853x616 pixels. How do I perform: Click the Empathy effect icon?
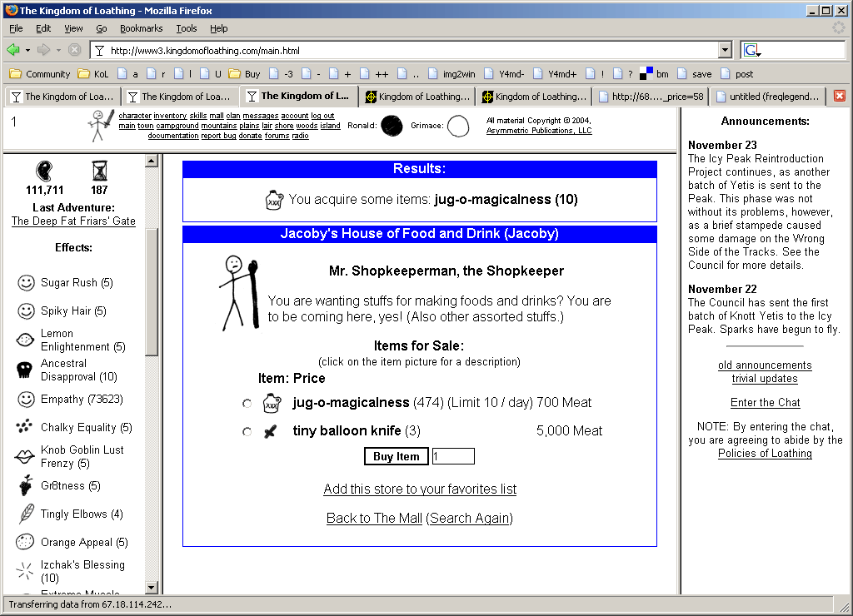point(26,399)
